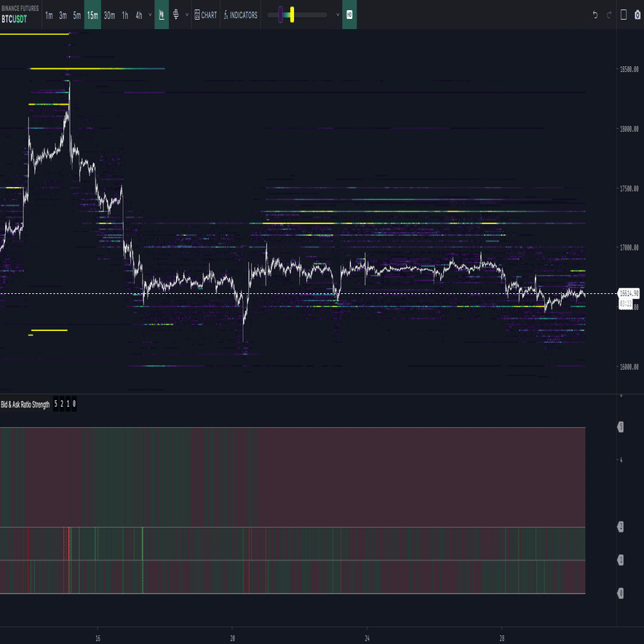Open fullscreen mode via phone-shaped icon
Viewport: 644px width, 644px height.
(624, 14)
